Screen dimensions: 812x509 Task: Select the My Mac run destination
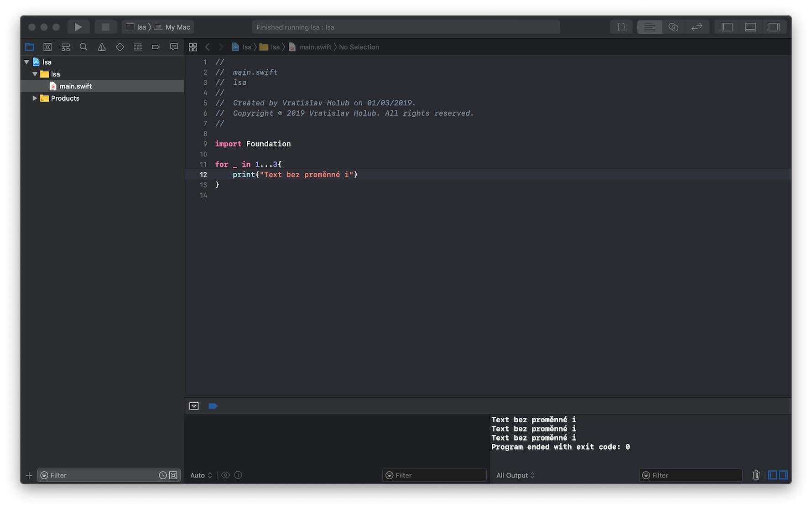tap(177, 27)
